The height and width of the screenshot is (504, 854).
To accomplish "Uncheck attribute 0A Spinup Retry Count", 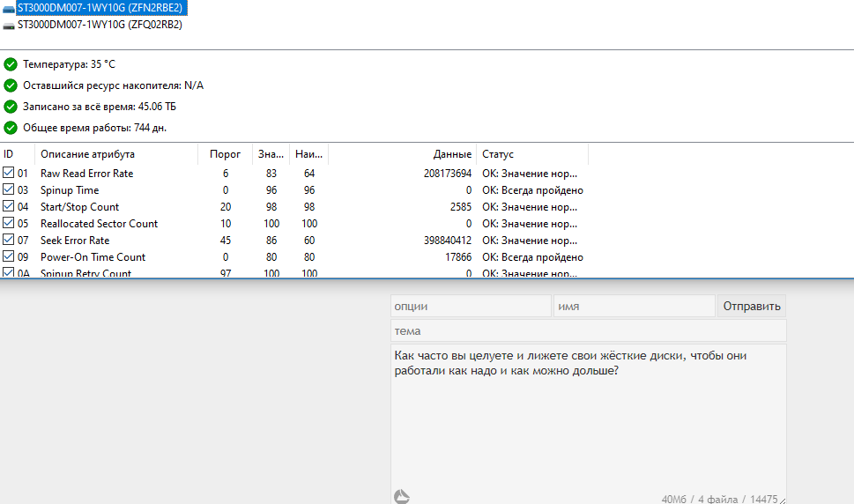I will click(x=8, y=272).
